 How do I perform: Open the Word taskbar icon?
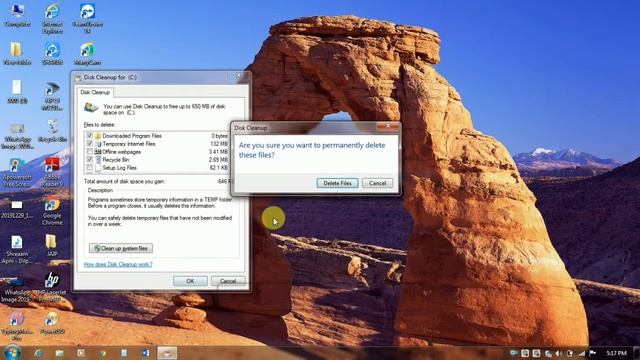145,353
